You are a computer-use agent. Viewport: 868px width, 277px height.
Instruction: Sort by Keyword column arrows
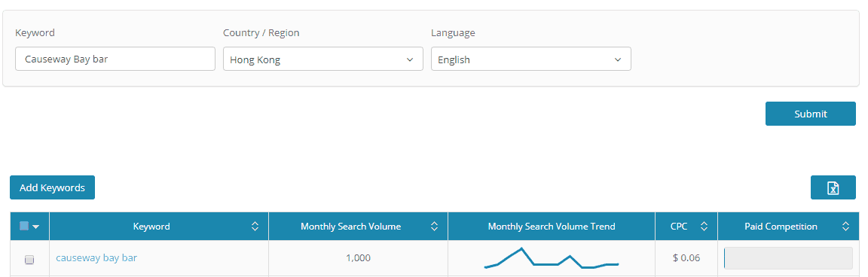tap(255, 226)
